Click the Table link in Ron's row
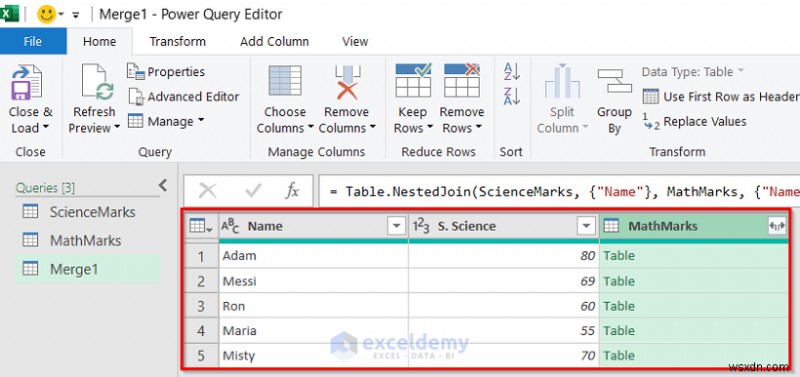 pyautogui.click(x=619, y=306)
